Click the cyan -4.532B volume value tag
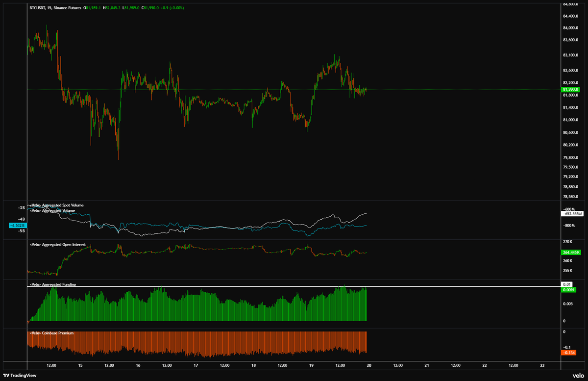 pyautogui.click(x=18, y=226)
